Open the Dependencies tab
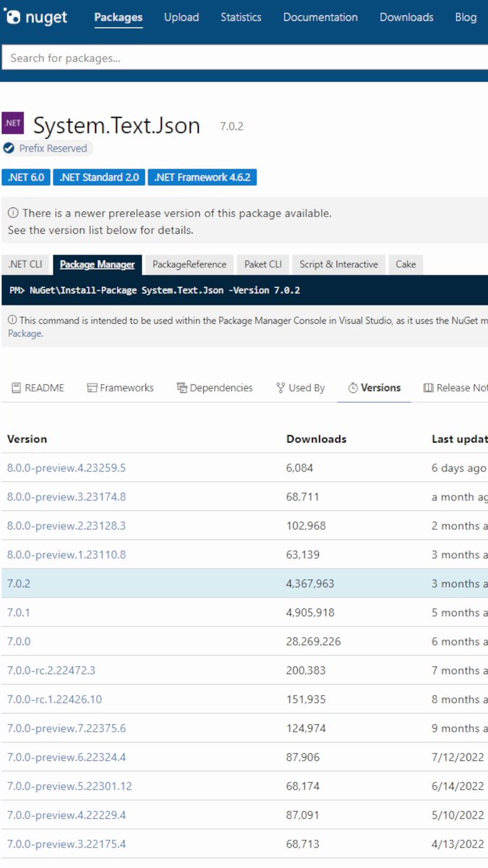This screenshot has width=488, height=868. point(215,388)
